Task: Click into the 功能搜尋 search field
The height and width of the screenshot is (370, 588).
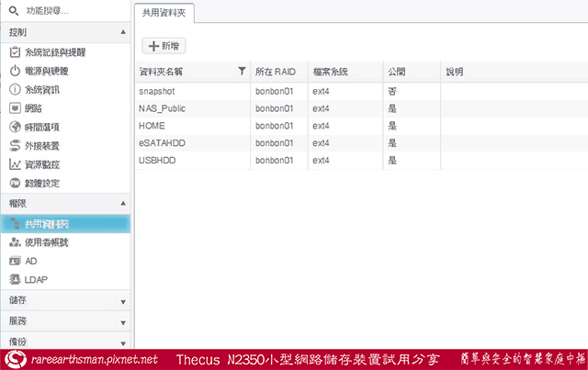Action: (69, 11)
